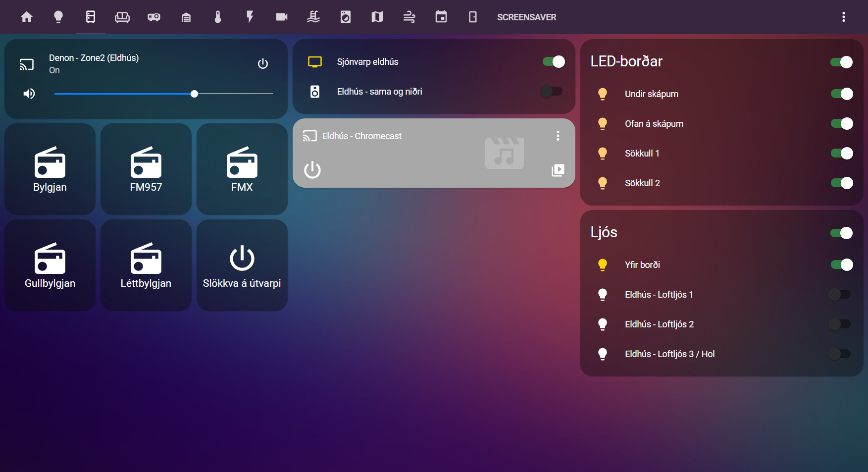Open the thermometer temperature view
The width and height of the screenshot is (868, 472).
tap(218, 17)
